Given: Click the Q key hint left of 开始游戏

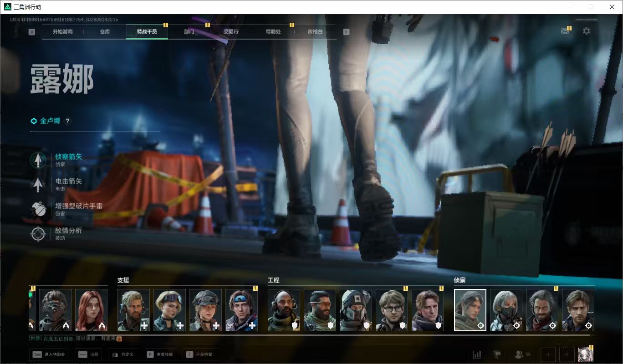Looking at the screenshot, I should click(31, 32).
